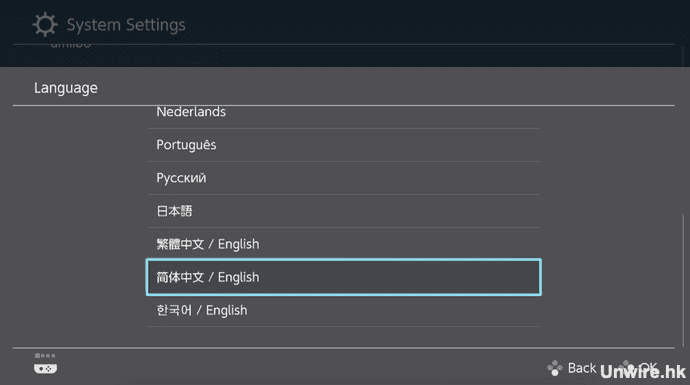Click the Unwire.hk watermark
Image resolution: width=690 pixels, height=385 pixels.
pos(643,372)
